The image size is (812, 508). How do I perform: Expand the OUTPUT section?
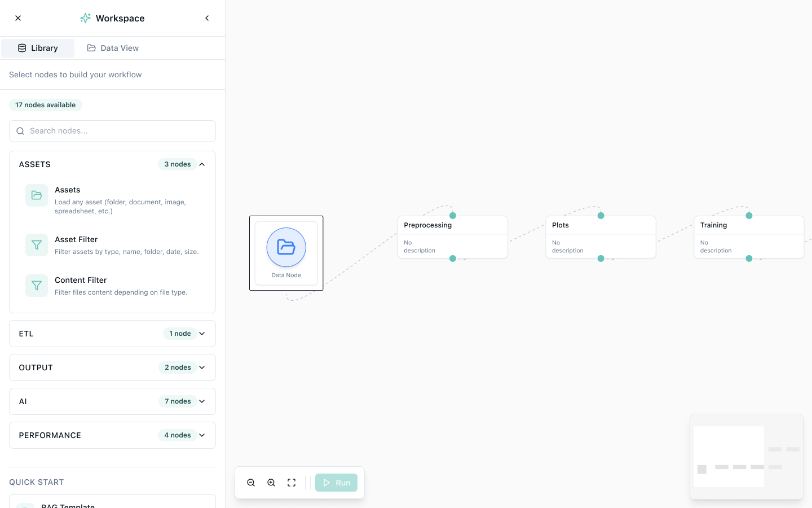point(112,367)
